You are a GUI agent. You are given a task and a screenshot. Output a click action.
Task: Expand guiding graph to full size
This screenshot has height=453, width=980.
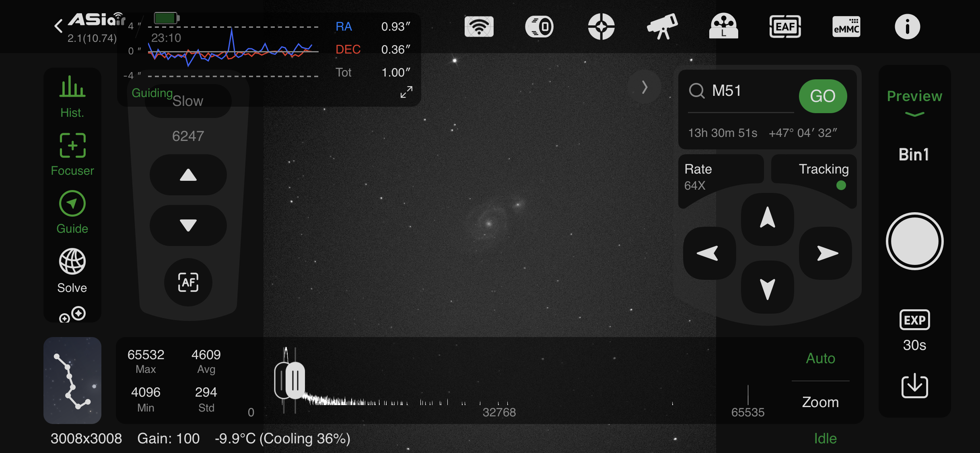tap(406, 92)
